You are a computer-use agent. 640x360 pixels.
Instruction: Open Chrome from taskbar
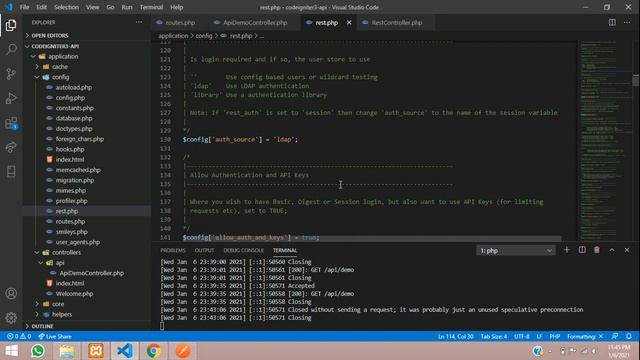[154, 351]
